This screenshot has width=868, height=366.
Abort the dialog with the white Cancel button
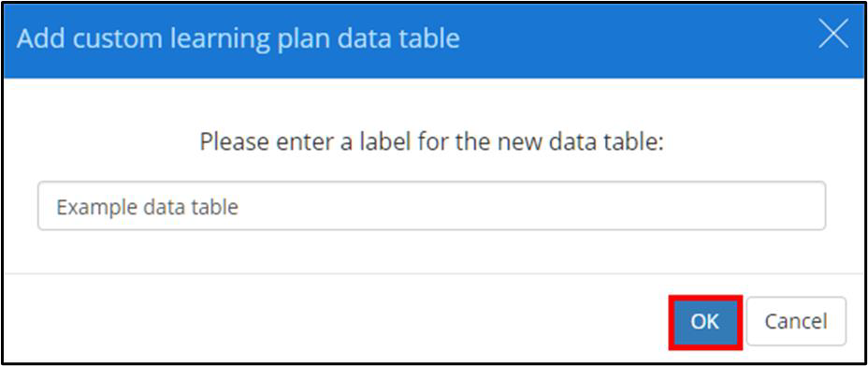(795, 321)
